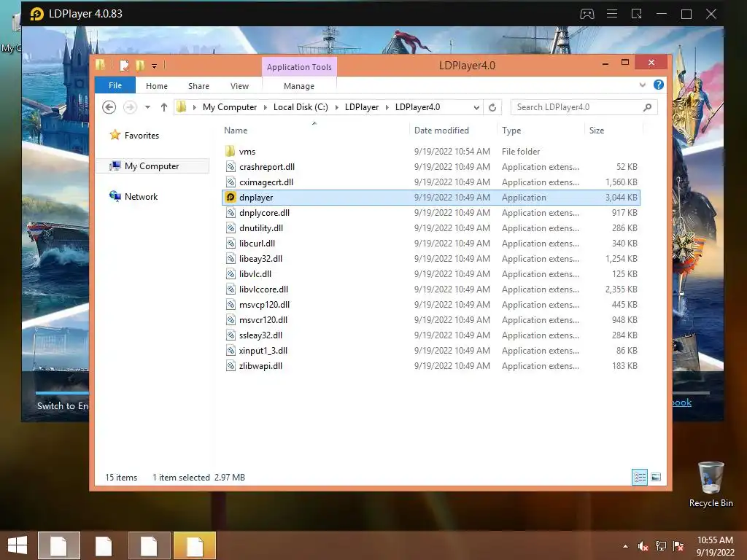
Task: Click the Application Tools contextual tab header
Action: point(299,67)
